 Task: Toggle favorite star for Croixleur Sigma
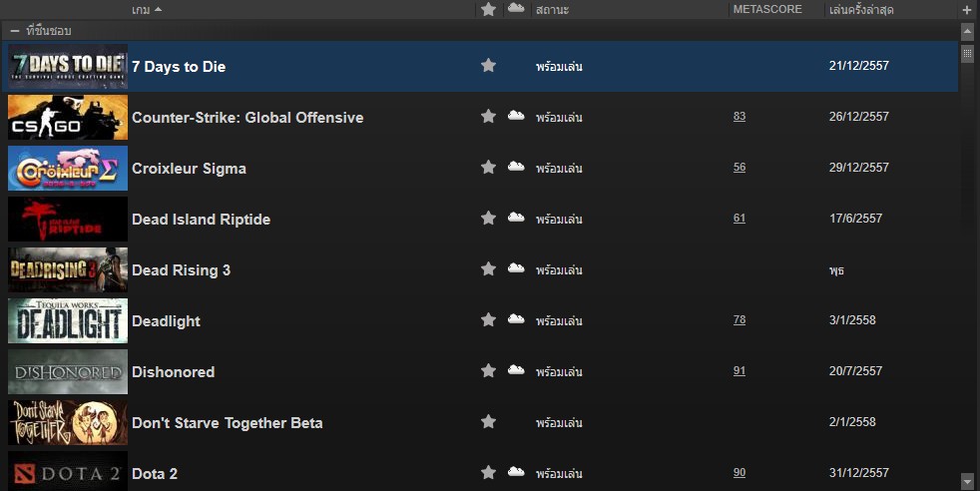tap(488, 168)
